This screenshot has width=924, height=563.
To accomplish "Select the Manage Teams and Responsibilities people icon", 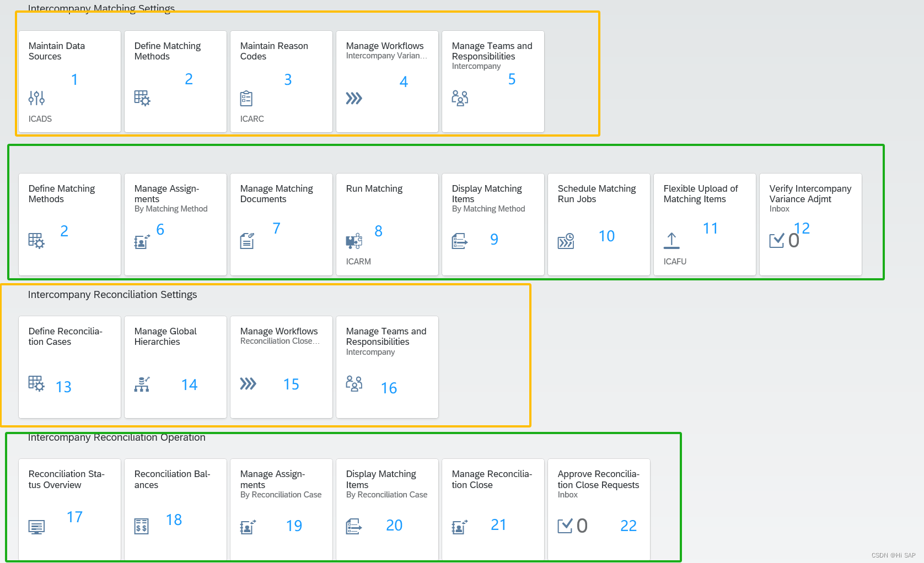I will [x=460, y=98].
